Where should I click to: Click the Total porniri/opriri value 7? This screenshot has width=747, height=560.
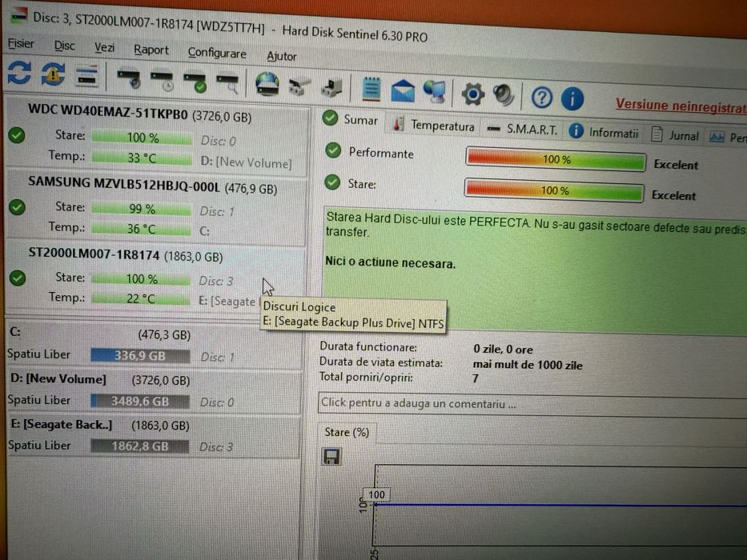click(475, 378)
